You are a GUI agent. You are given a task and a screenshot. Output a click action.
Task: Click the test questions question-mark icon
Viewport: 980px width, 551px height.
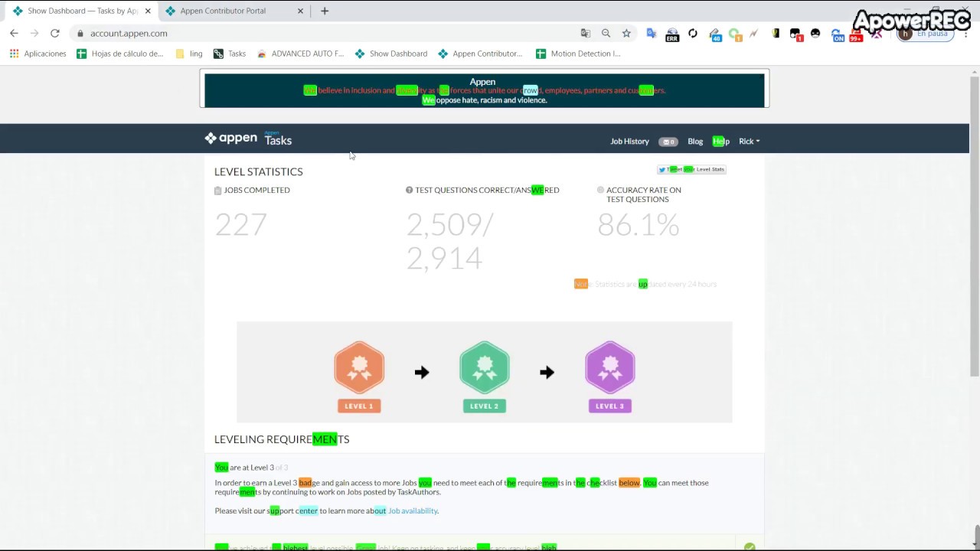pos(410,190)
